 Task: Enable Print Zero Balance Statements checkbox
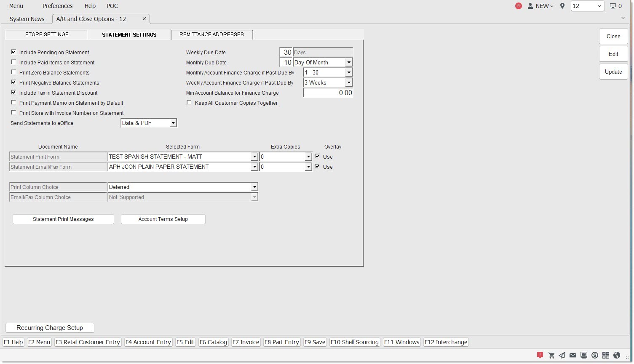[13, 72]
